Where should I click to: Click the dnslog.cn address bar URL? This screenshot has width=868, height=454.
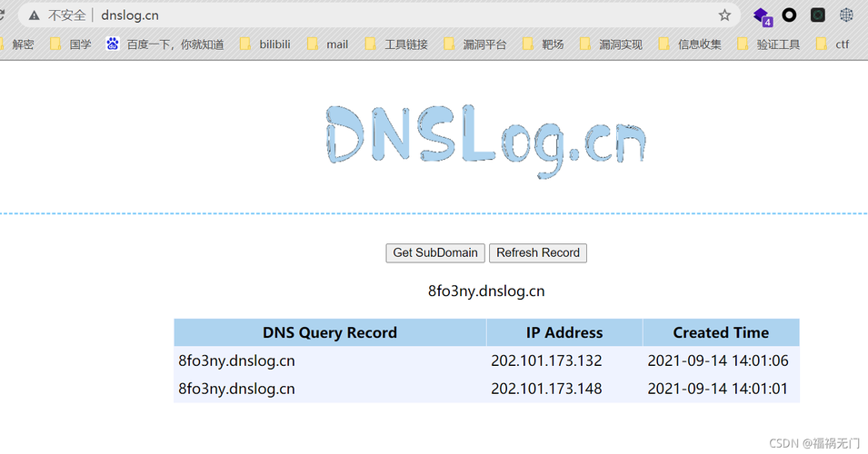pos(130,15)
